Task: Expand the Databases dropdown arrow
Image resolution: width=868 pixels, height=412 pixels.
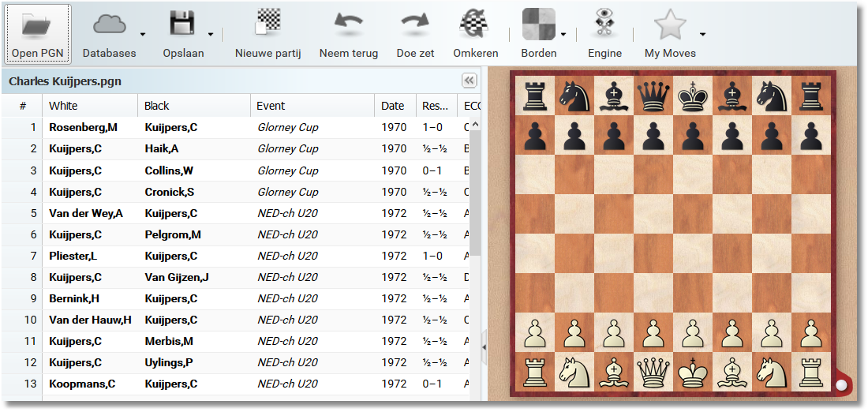Action: [x=143, y=34]
